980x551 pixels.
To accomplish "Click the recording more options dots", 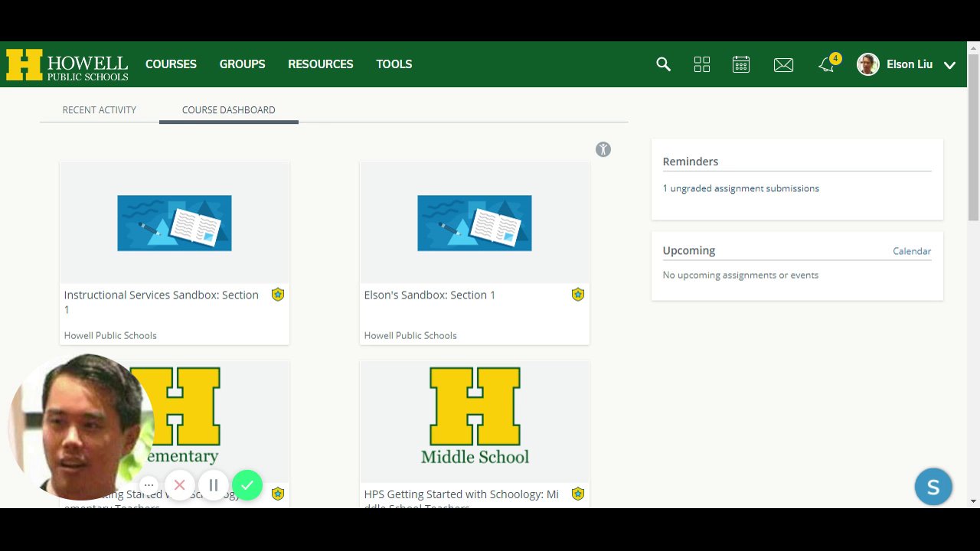I will click(149, 485).
